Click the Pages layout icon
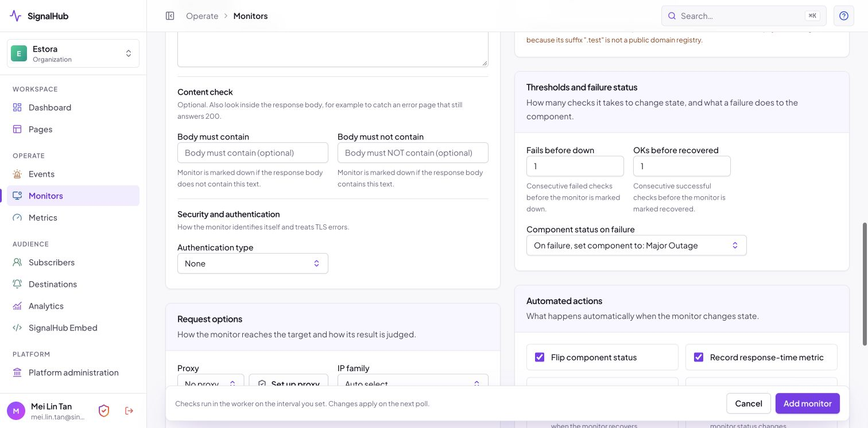 point(17,129)
